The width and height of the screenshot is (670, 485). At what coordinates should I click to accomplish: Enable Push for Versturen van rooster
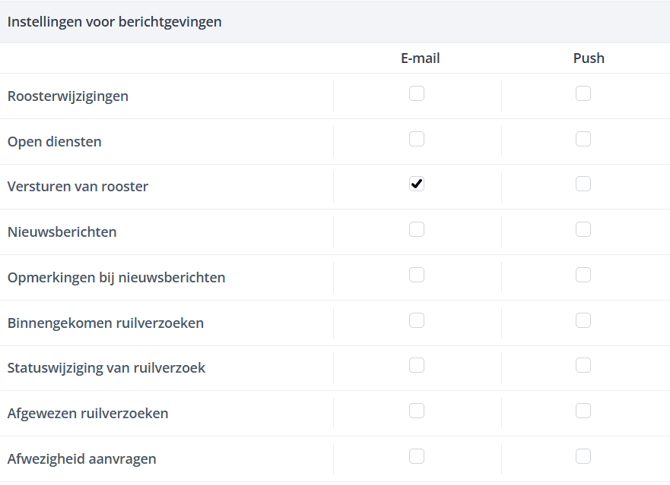tap(583, 184)
